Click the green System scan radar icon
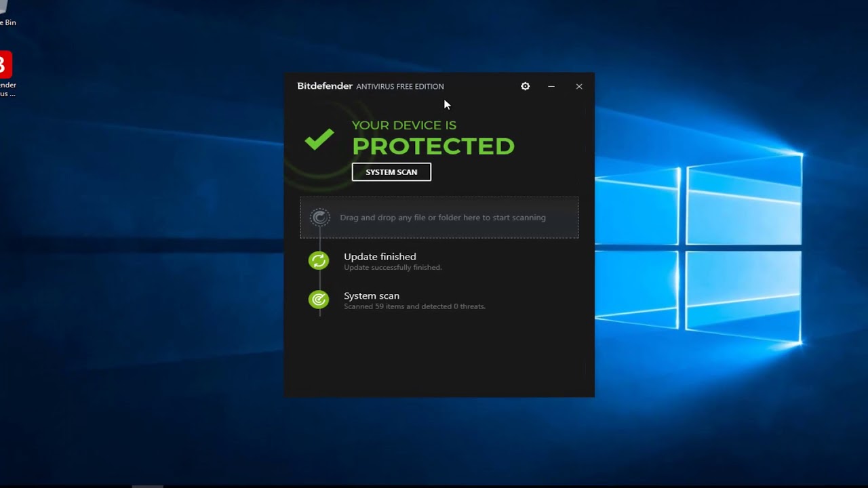Screen dimensions: 868x488 pyautogui.click(x=318, y=300)
